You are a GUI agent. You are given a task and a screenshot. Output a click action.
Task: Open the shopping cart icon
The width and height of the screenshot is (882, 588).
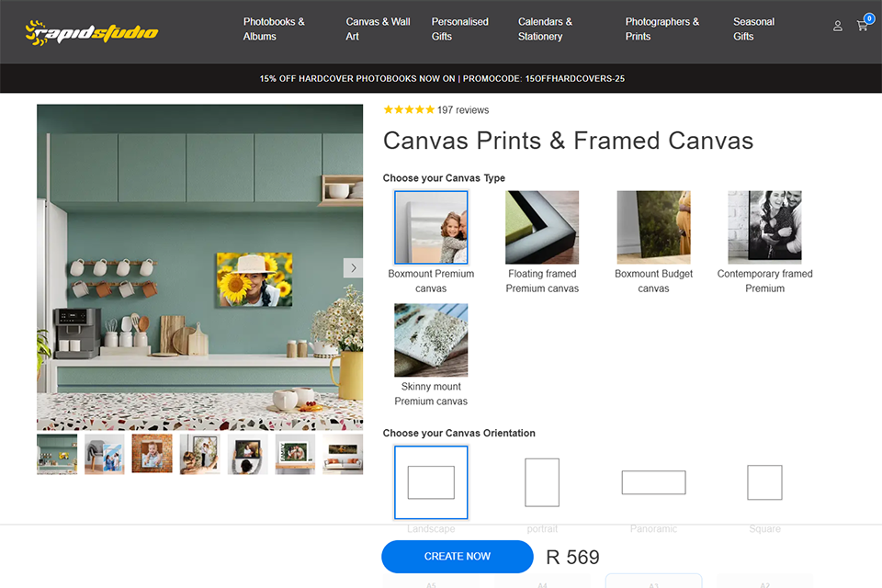point(863,26)
